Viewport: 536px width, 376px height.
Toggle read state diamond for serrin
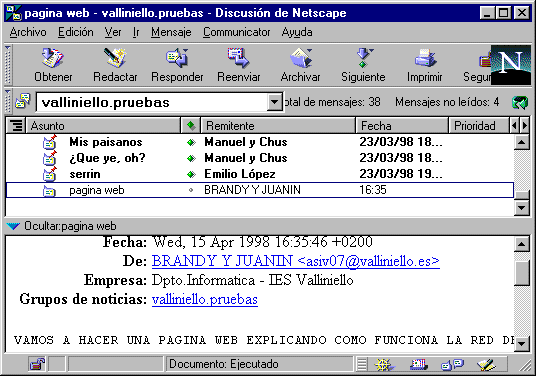pyautogui.click(x=191, y=174)
